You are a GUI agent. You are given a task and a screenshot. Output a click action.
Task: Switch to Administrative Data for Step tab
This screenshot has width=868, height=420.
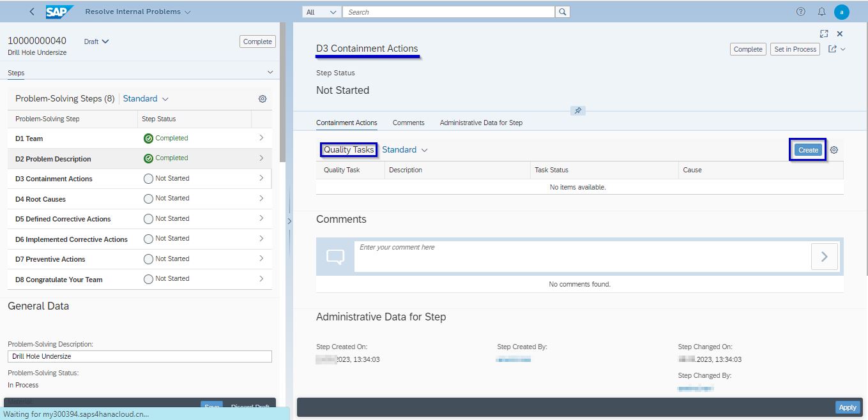tap(480, 123)
